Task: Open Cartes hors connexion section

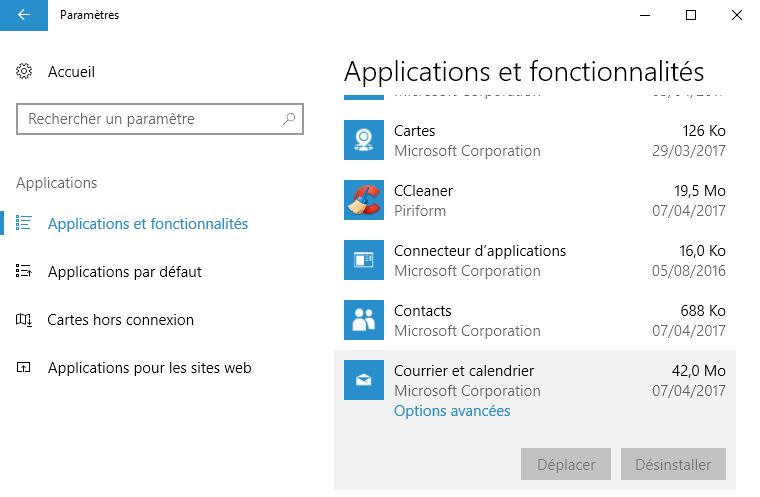Action: coord(121,320)
